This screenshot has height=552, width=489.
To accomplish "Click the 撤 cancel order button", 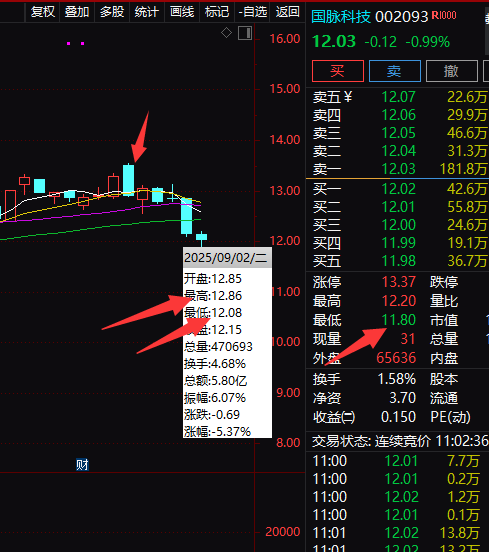I will [x=452, y=71].
